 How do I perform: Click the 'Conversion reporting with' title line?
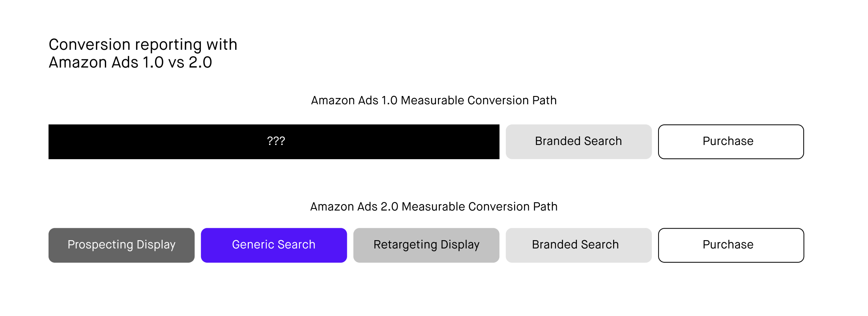point(143,45)
